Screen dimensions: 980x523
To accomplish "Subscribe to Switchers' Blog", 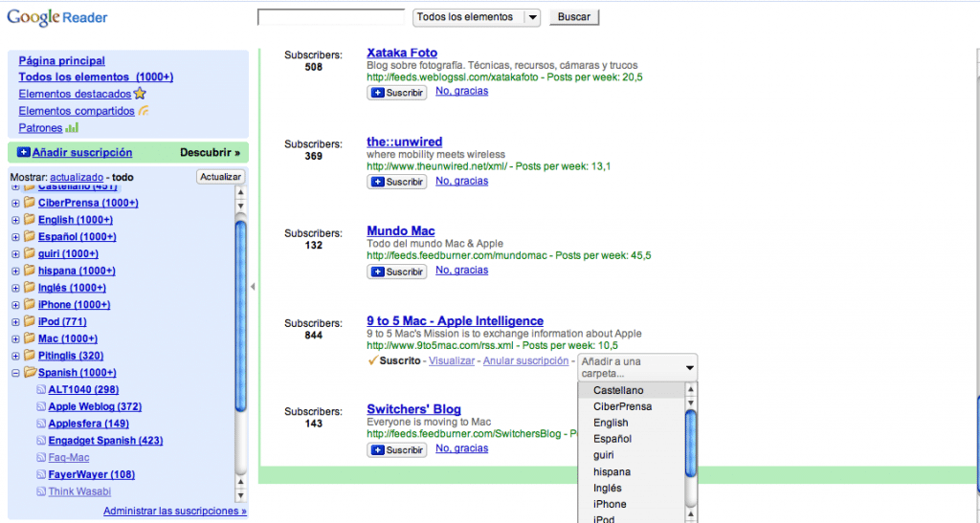I will [x=397, y=449].
